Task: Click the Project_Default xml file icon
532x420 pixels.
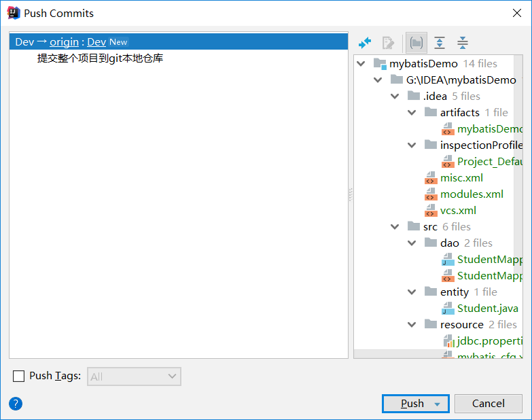Action: (x=448, y=162)
